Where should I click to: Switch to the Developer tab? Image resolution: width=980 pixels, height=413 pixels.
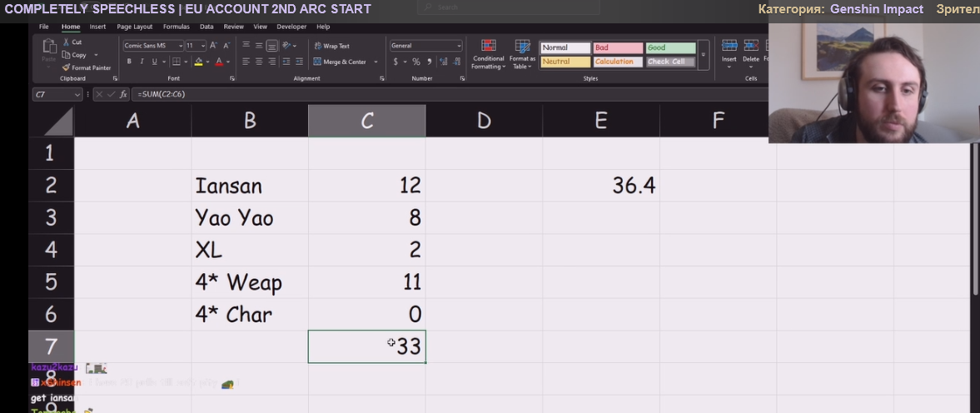click(x=292, y=27)
